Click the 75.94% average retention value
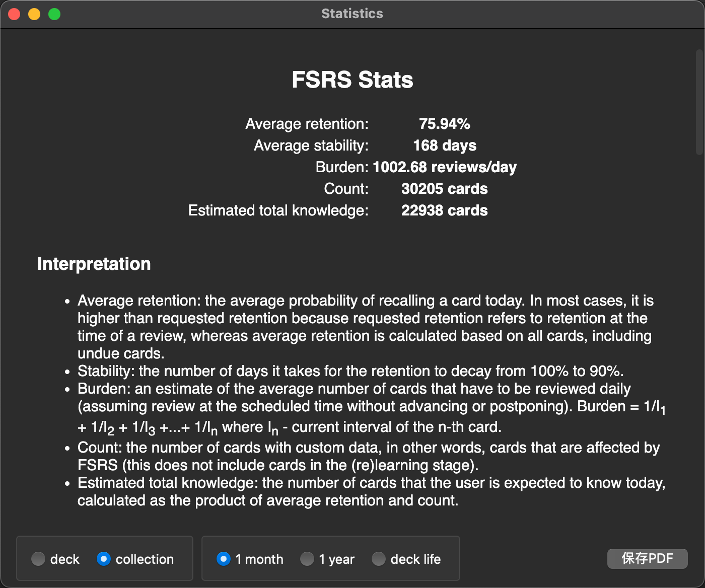This screenshot has height=588, width=705. tap(445, 124)
